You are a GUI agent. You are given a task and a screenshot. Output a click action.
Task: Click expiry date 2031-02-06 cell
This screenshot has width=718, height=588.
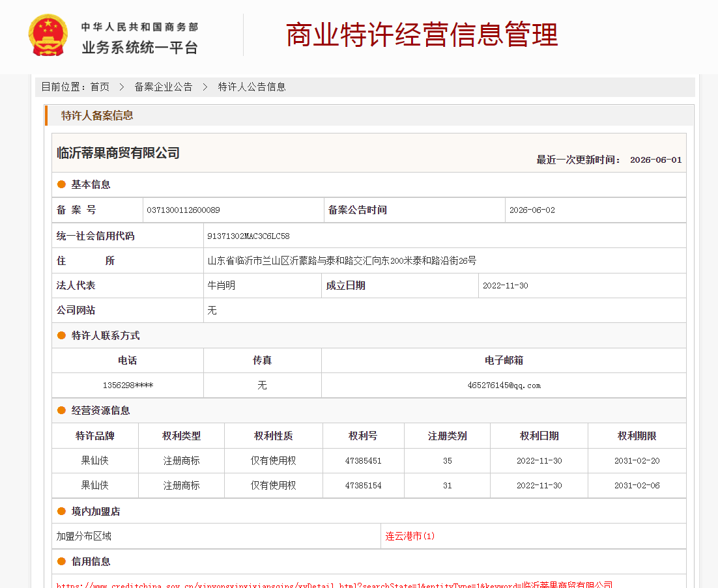(x=637, y=486)
